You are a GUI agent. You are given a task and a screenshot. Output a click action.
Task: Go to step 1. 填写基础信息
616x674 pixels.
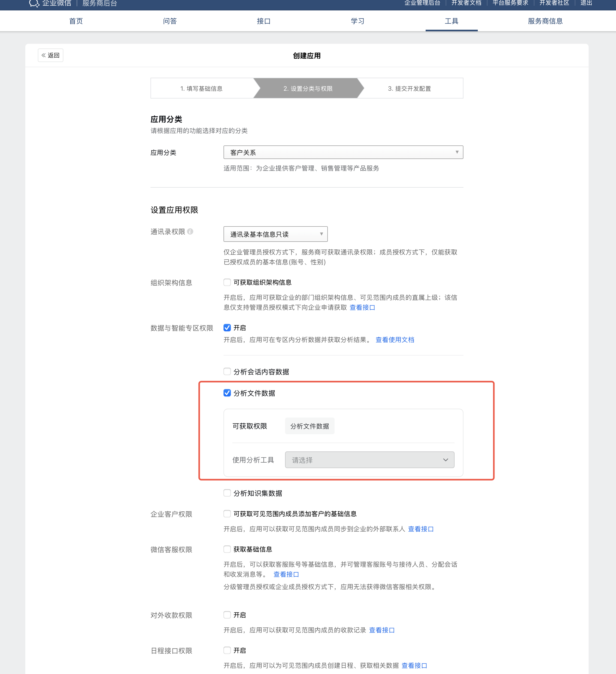pyautogui.click(x=201, y=88)
